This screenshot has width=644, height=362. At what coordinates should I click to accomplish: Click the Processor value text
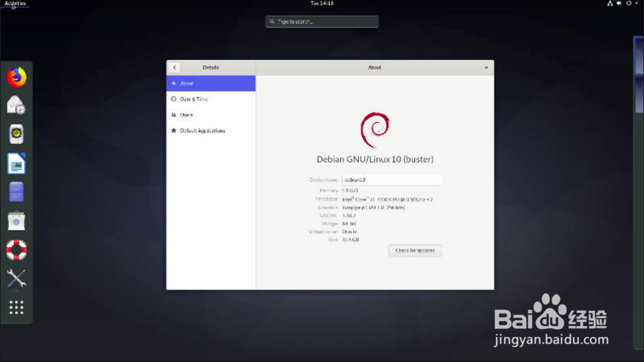pyautogui.click(x=388, y=199)
